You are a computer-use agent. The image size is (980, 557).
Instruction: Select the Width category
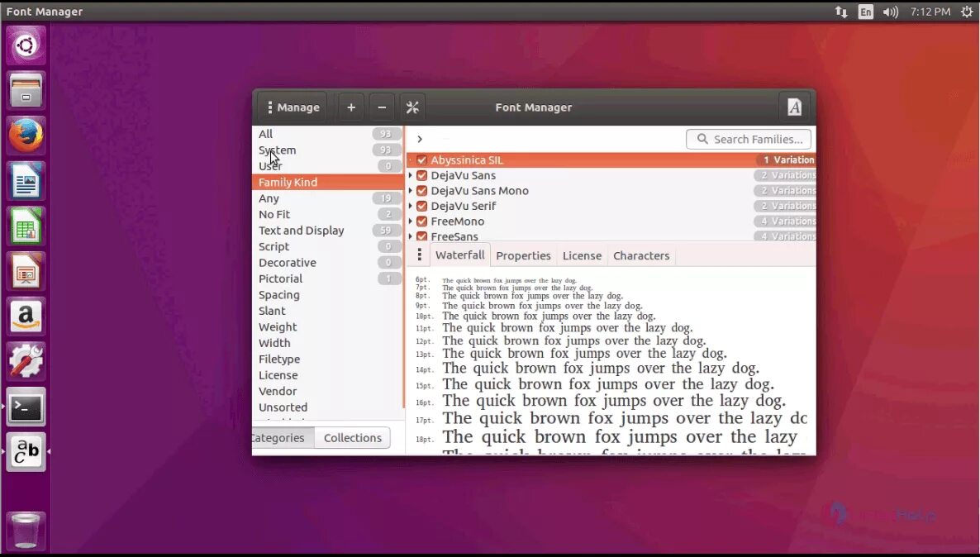[328, 343]
